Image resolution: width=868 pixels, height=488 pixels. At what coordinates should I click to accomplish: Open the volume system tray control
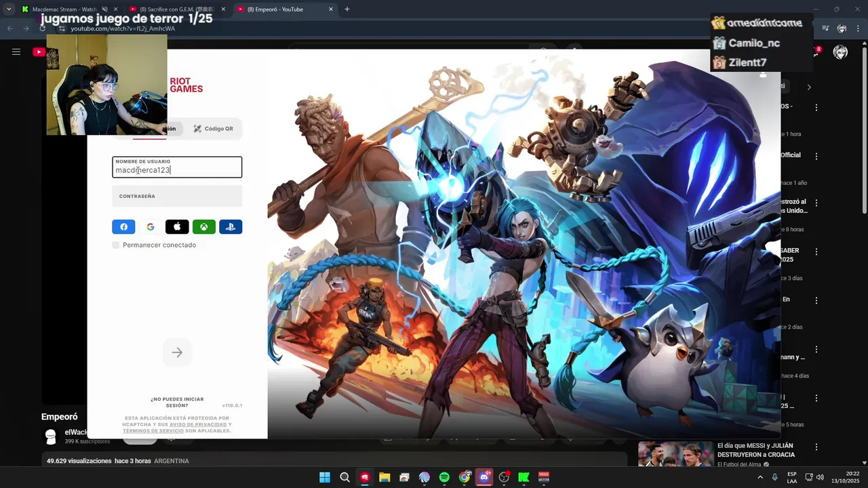click(820, 477)
